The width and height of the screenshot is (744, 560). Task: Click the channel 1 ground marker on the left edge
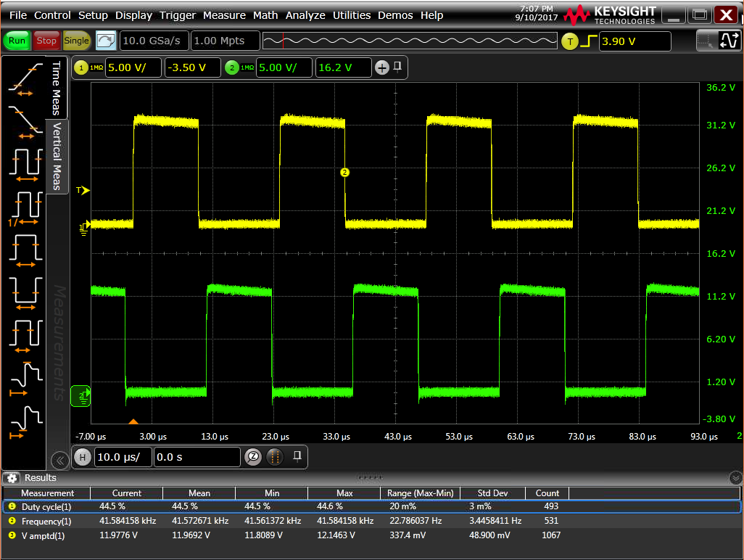[84, 228]
